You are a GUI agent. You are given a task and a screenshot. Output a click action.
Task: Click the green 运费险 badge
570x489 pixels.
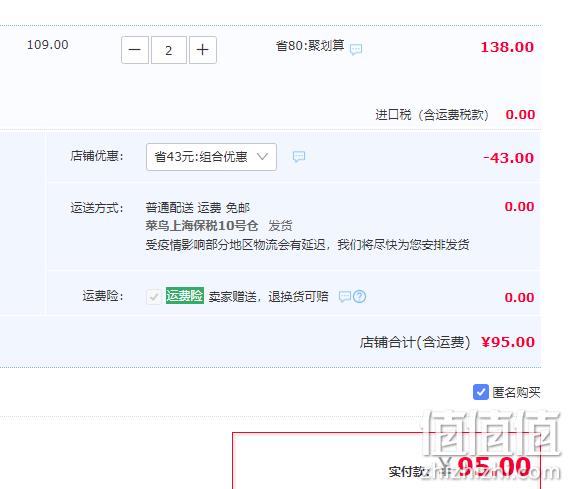[x=185, y=296]
